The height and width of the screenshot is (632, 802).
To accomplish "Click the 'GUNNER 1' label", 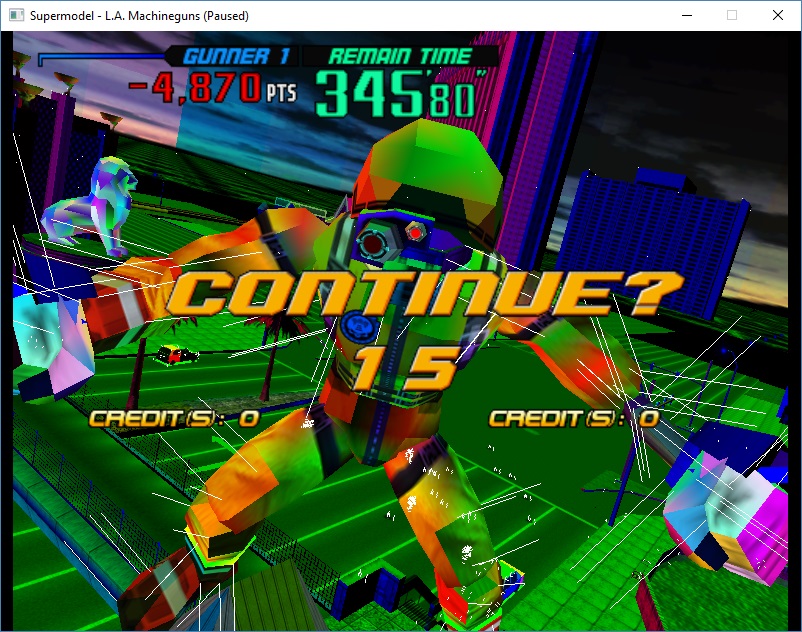I will pyautogui.click(x=236, y=56).
